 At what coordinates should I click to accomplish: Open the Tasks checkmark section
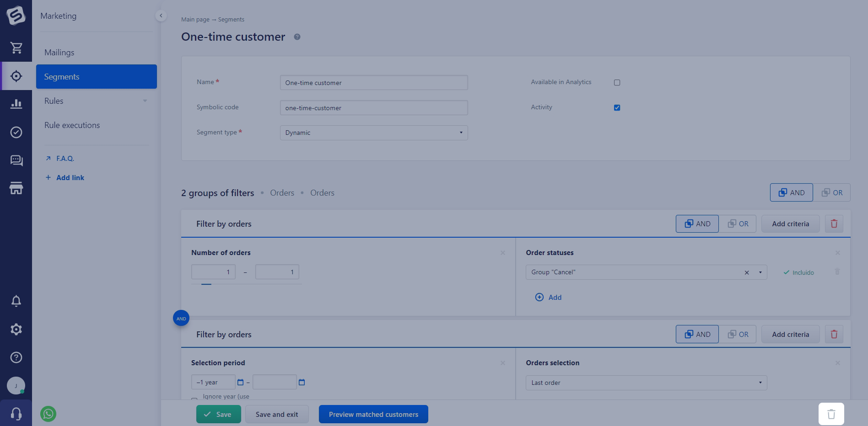point(16,132)
